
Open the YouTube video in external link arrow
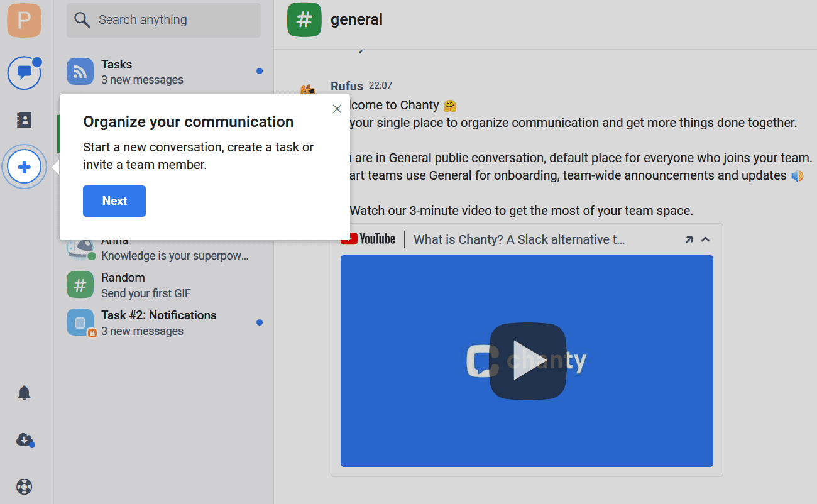pos(689,239)
